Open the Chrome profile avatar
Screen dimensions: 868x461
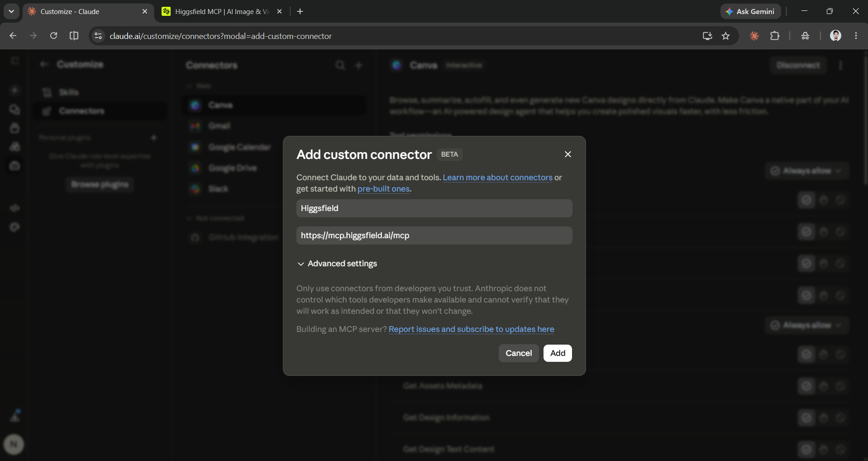pos(835,36)
